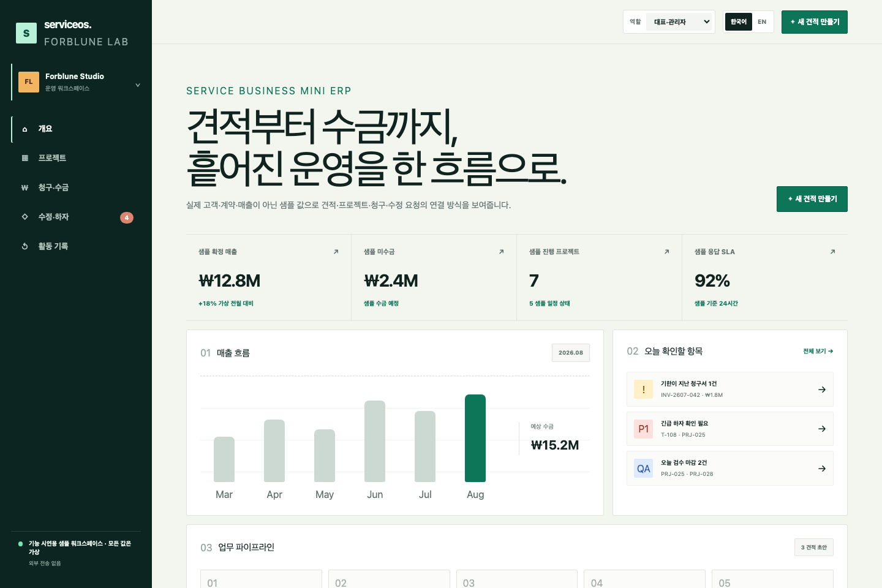Viewport: 882px width, 588px height.
Task: Switch language to EN
Action: [x=762, y=22]
